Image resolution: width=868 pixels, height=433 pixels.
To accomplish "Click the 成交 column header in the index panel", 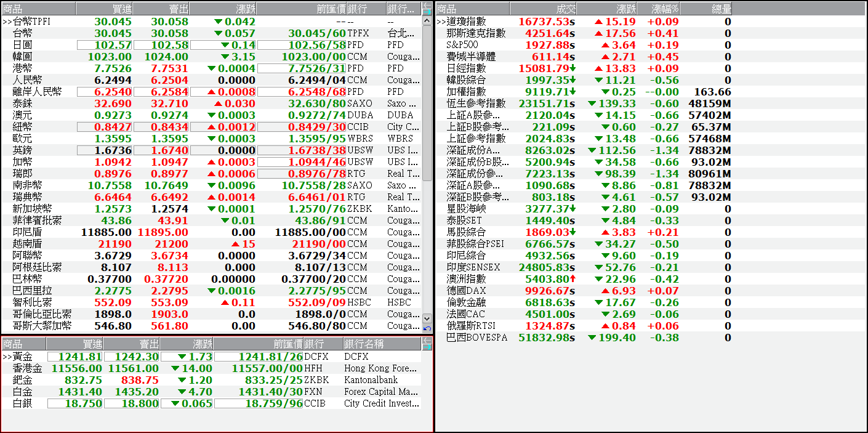I will (x=544, y=9).
